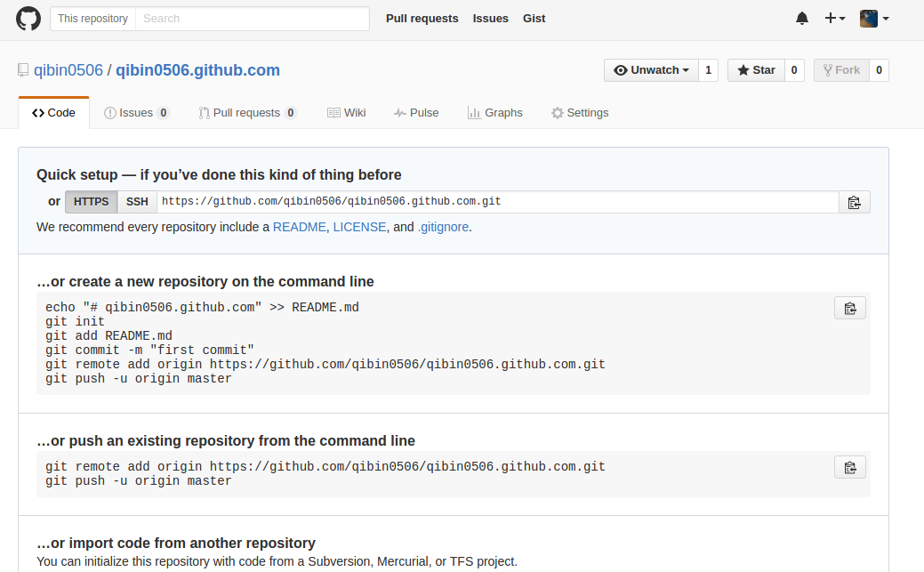Viewport: 924px width, 572px height.
Task: Select the SSH protocol toggle
Action: tap(137, 202)
